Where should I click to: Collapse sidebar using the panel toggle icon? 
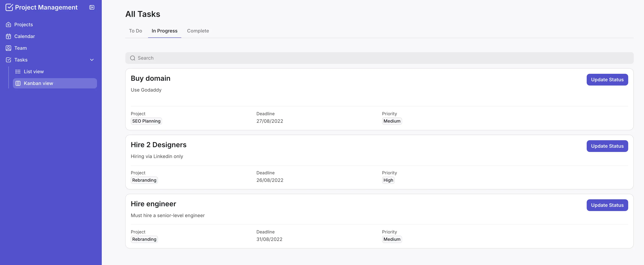coord(92,8)
